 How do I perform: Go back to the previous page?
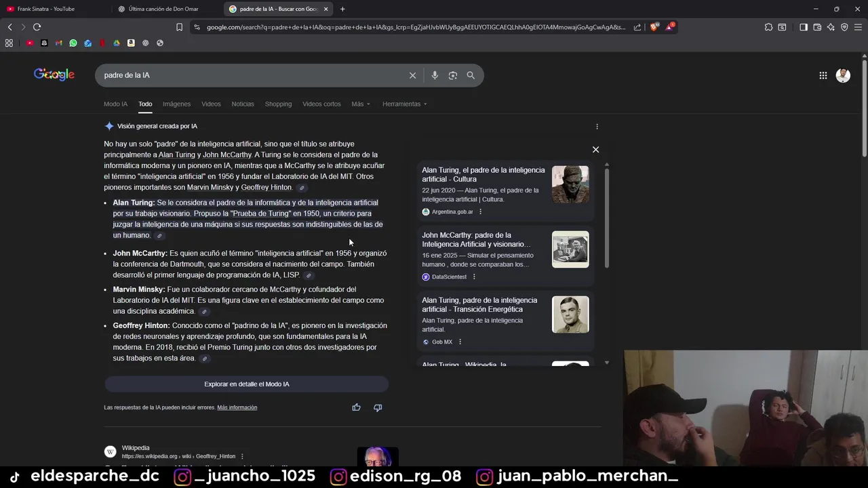[x=9, y=27]
